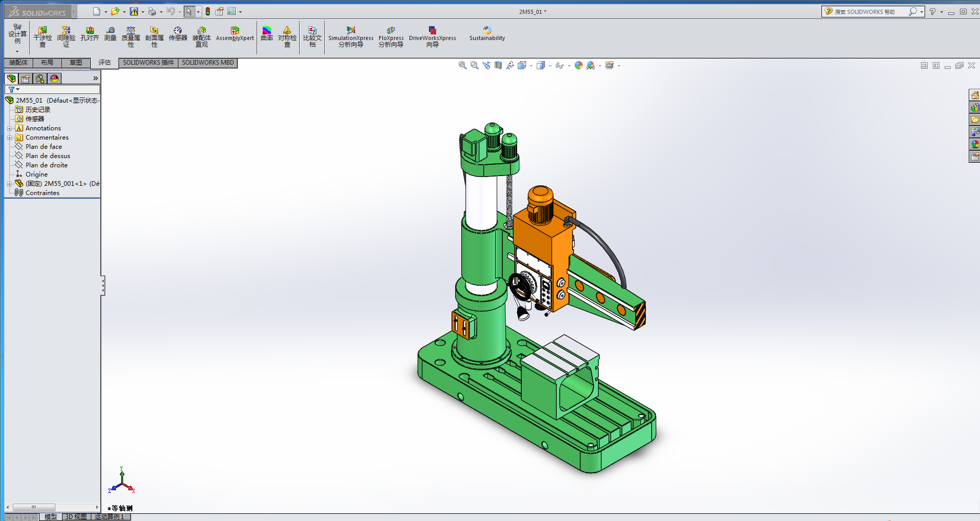This screenshot has height=521, width=980.
Task: Toggle the rebuild traffic light icon
Action: click(208, 11)
